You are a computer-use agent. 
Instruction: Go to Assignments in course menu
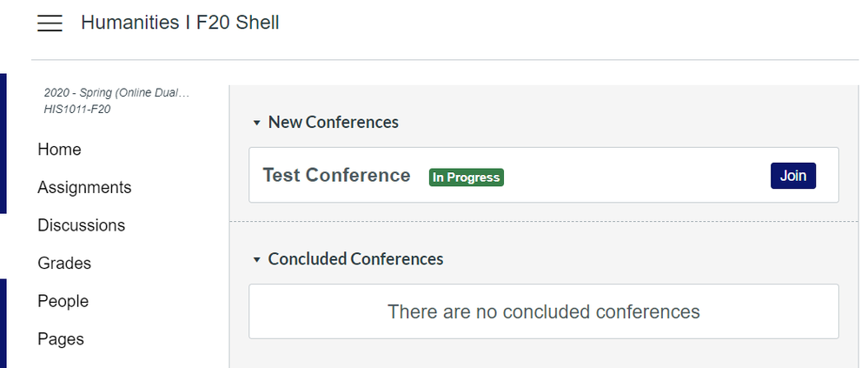point(84,187)
